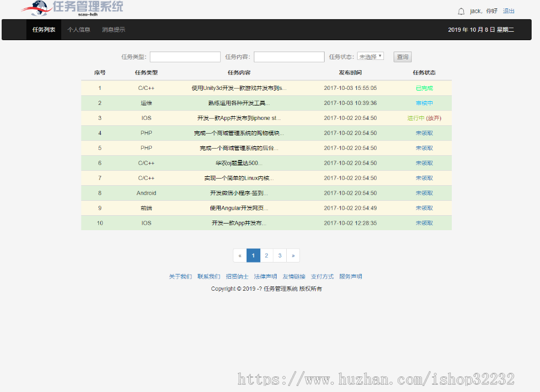Image resolution: width=540 pixels, height=392 pixels.
Task: Go to pagination page 3
Action: (280, 255)
